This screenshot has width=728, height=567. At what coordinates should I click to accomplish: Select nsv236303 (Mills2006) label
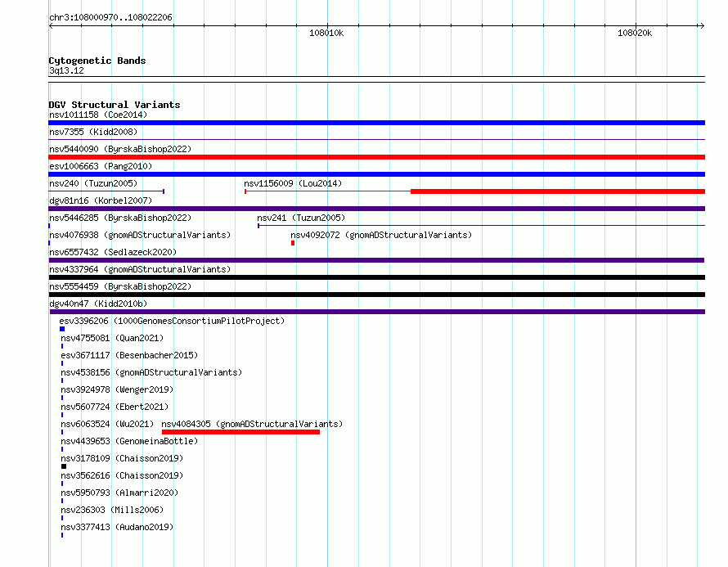112,510
